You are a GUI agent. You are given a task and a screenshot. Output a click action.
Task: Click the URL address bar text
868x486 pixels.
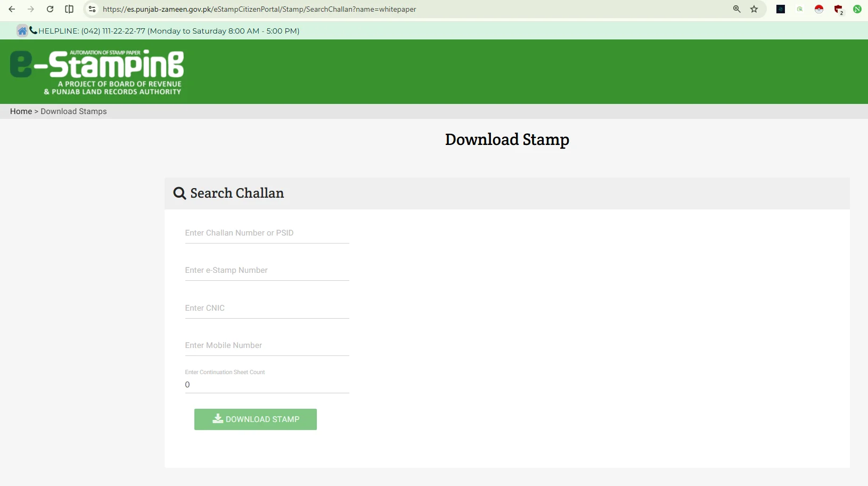click(259, 9)
